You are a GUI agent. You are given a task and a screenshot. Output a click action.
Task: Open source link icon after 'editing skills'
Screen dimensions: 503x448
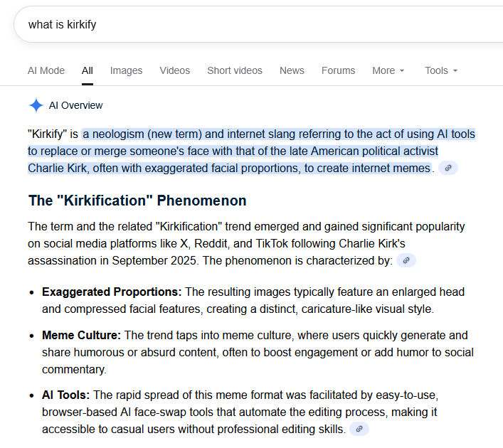coord(359,429)
